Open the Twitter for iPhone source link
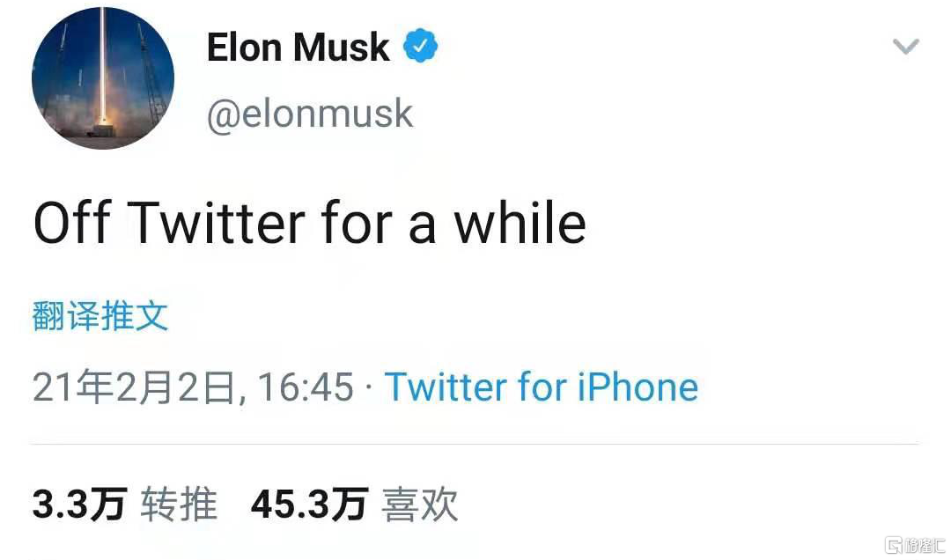Viewport: 951px width, 560px height. point(542,387)
